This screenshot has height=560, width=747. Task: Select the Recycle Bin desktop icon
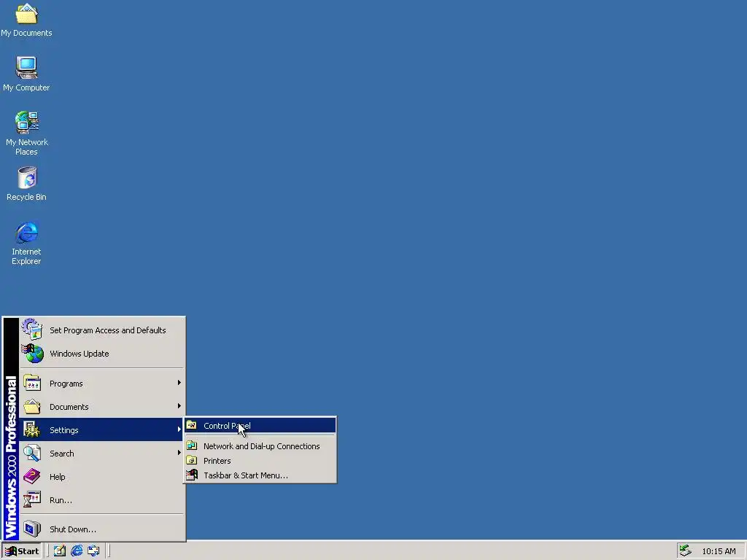pyautogui.click(x=27, y=184)
